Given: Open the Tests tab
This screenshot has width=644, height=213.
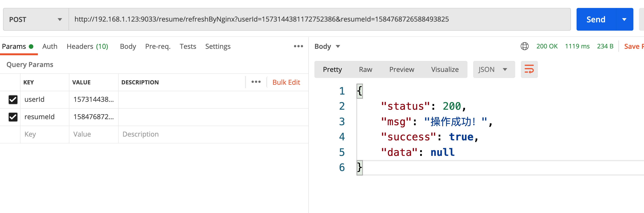Looking at the screenshot, I should (188, 46).
